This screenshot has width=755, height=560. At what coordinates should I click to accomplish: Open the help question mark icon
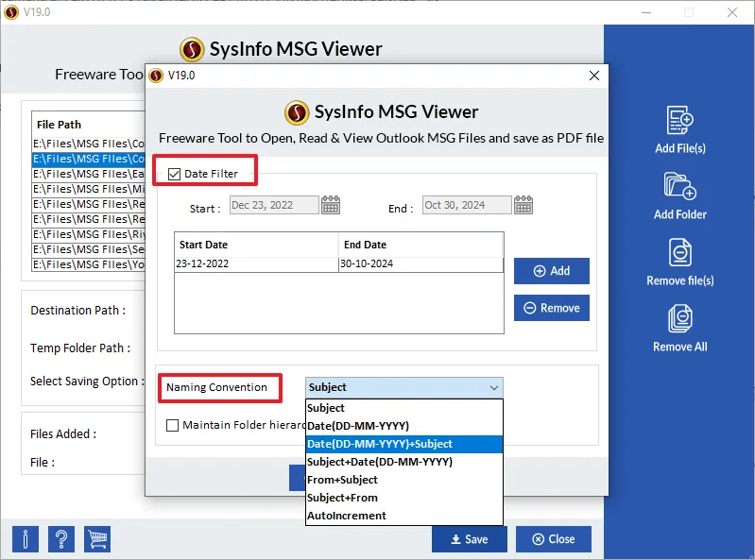(x=61, y=539)
